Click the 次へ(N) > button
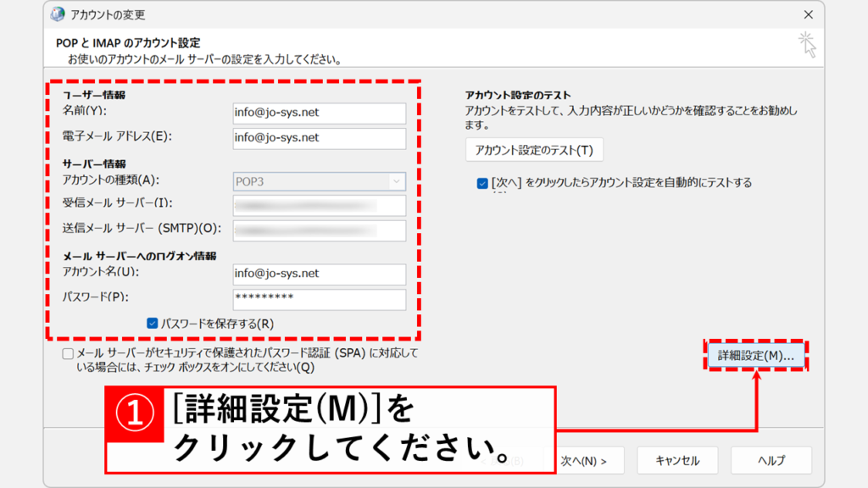 point(584,460)
